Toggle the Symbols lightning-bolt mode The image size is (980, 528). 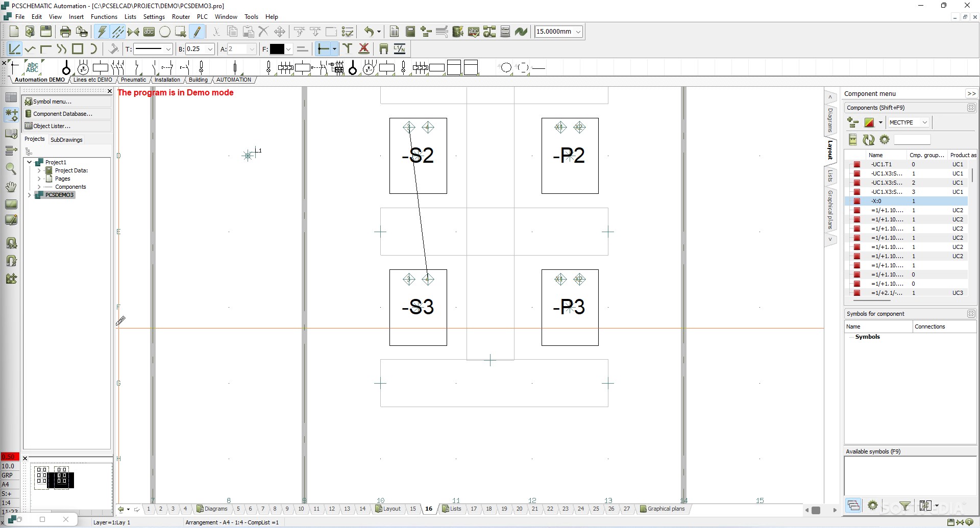click(102, 32)
